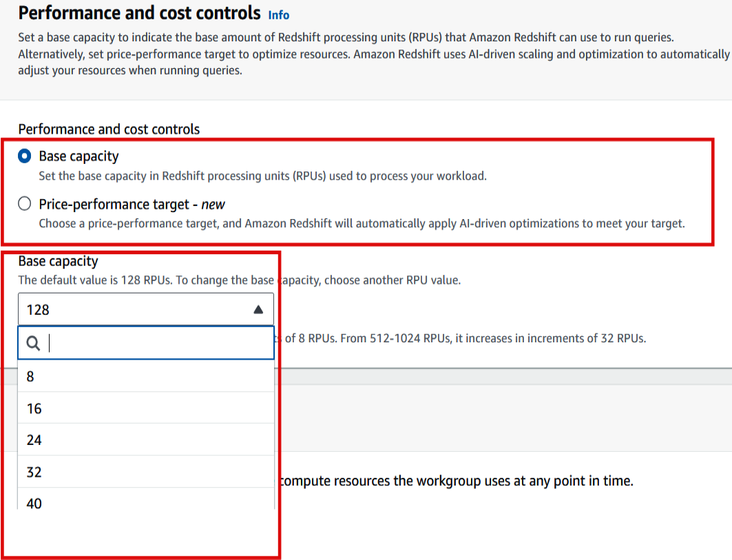Collapse the Base capacity dropdown showing 128
The height and width of the screenshot is (560, 732).
pyautogui.click(x=145, y=310)
